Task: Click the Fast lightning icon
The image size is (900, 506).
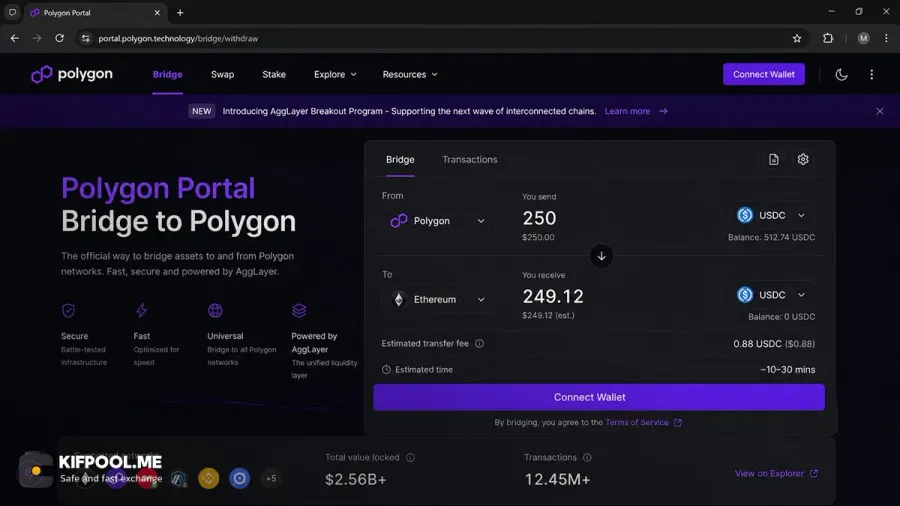Action: 141,310
